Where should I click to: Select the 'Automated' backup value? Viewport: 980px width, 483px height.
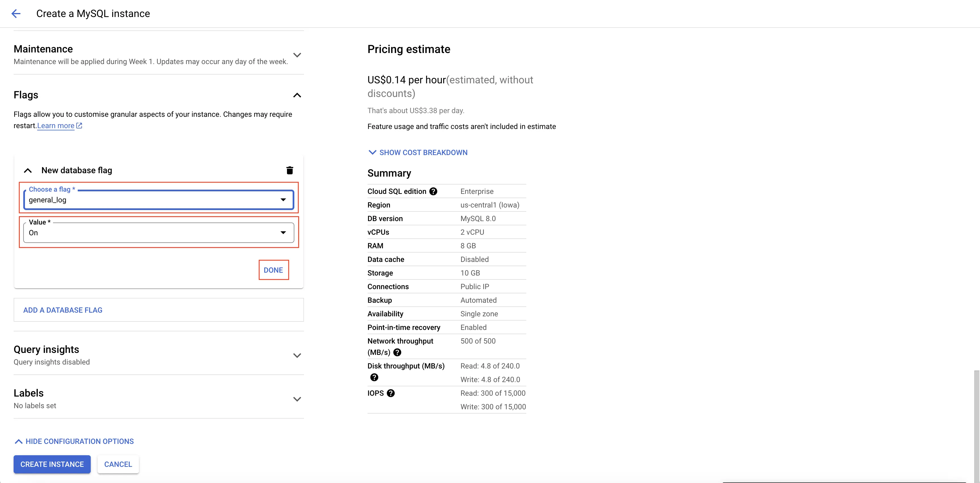coord(478,300)
